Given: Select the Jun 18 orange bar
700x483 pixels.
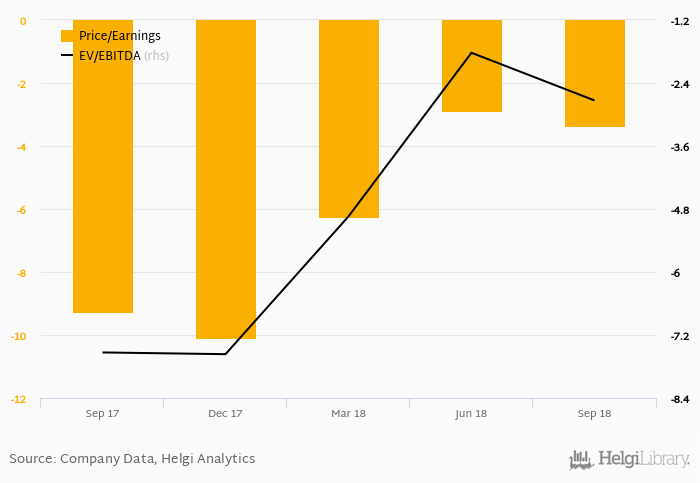Looking at the screenshot, I should [x=472, y=66].
